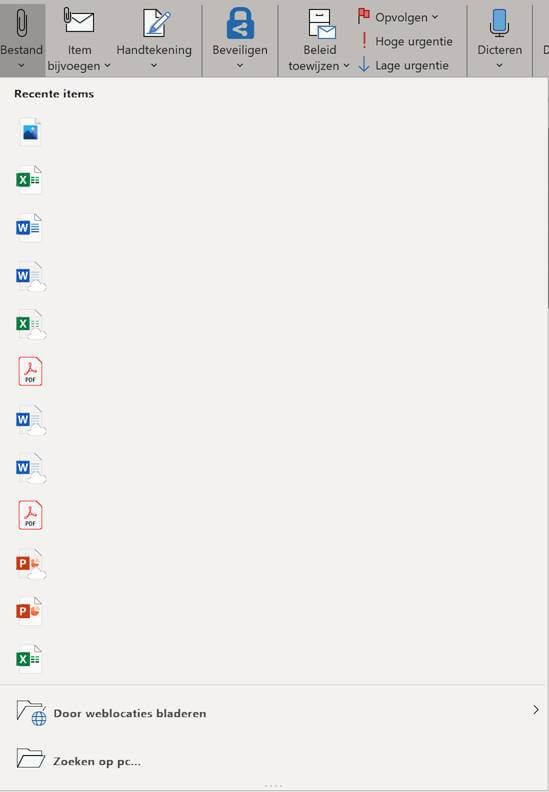The height and width of the screenshot is (792, 549).
Task: Toggle Hoge urgentie for the message
Action: pos(406,41)
